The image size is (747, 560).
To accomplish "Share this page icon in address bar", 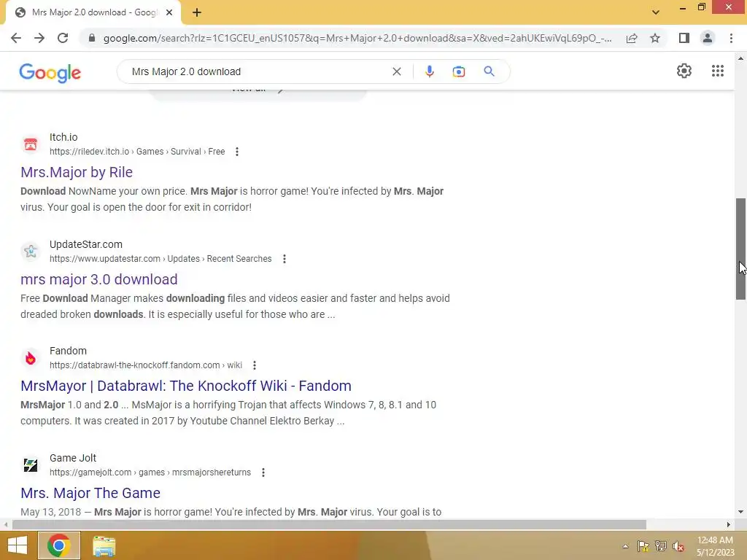I will tap(632, 38).
